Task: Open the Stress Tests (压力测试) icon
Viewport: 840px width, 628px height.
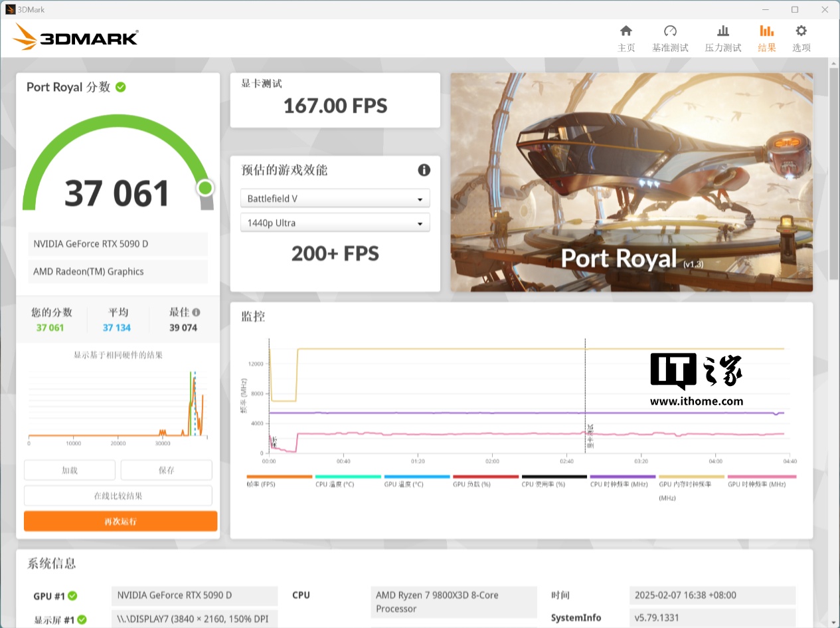Action: [x=722, y=31]
